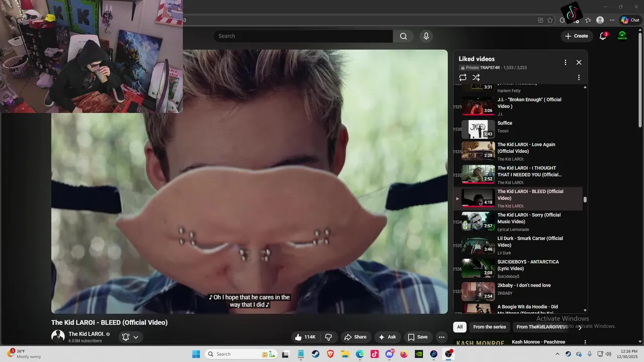This screenshot has width=644, height=362.
Task: Open the NVIDIA app from the taskbar
Action: (x=419, y=354)
